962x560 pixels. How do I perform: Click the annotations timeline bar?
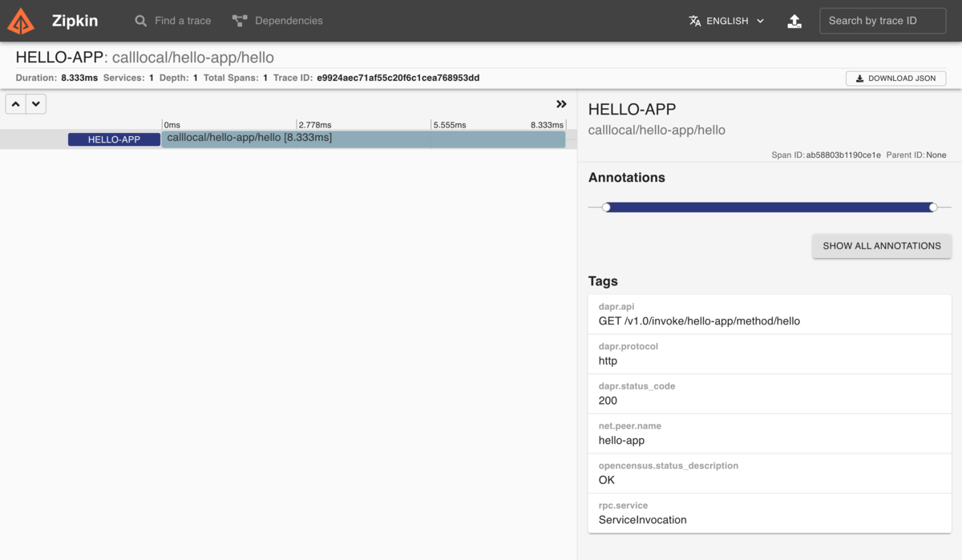point(770,207)
